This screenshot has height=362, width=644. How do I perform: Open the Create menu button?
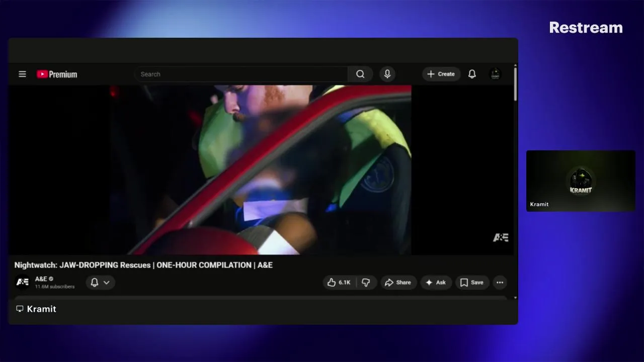441,74
